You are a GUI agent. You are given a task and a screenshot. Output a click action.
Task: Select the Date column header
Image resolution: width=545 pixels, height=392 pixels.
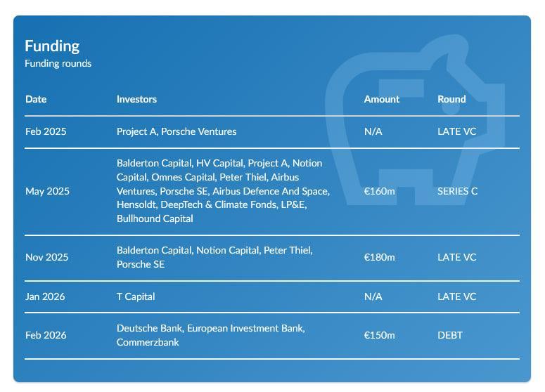point(36,99)
